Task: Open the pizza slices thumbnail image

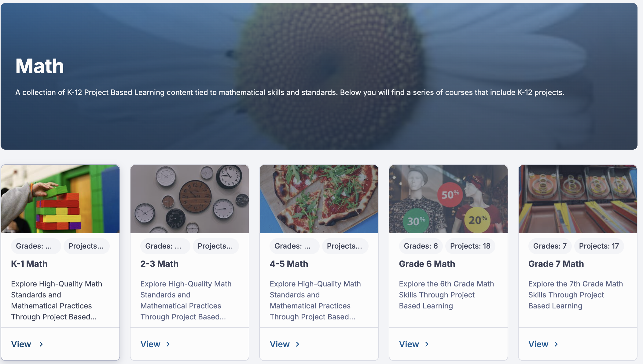Action: tap(319, 199)
